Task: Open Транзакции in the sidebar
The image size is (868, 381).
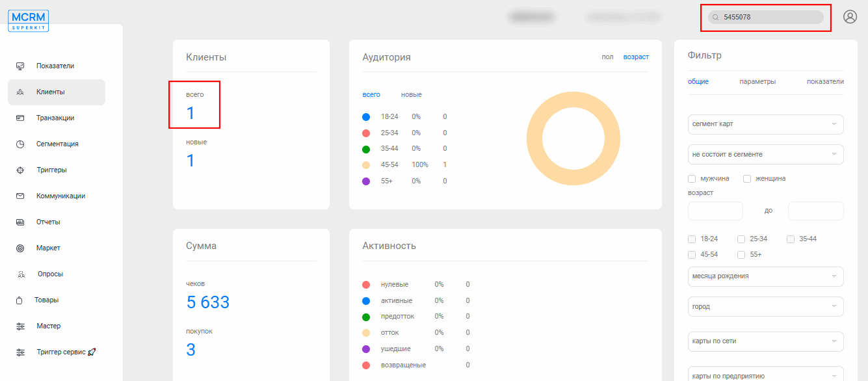Action: 57,118
